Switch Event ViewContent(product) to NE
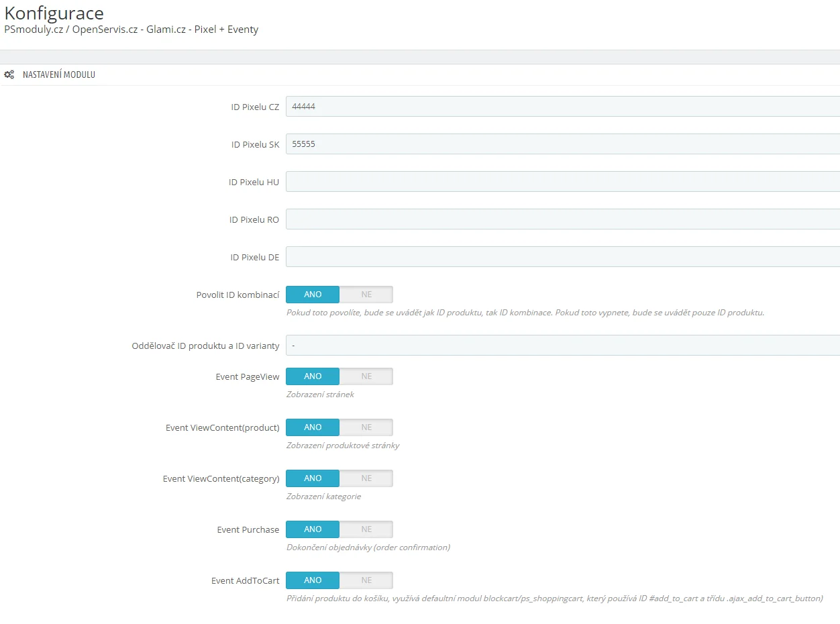Screen dimensions: 840x624 (x=366, y=427)
